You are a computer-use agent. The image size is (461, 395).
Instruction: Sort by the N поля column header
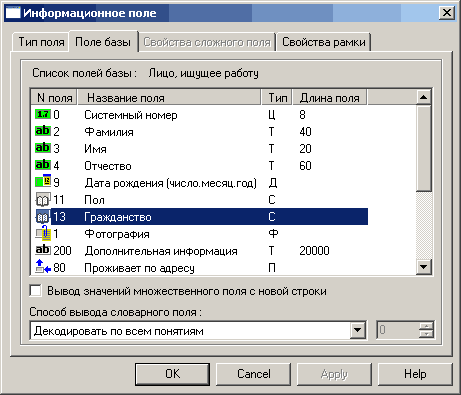pyautogui.click(x=54, y=98)
